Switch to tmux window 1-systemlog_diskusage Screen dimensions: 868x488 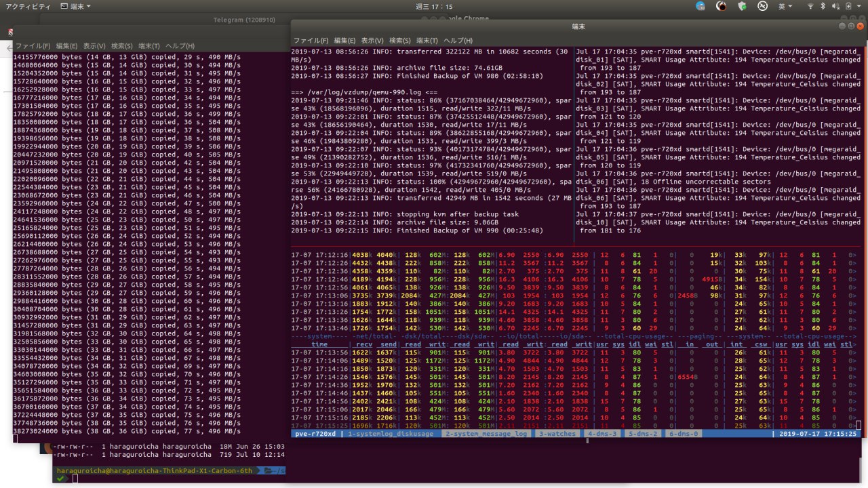point(390,434)
